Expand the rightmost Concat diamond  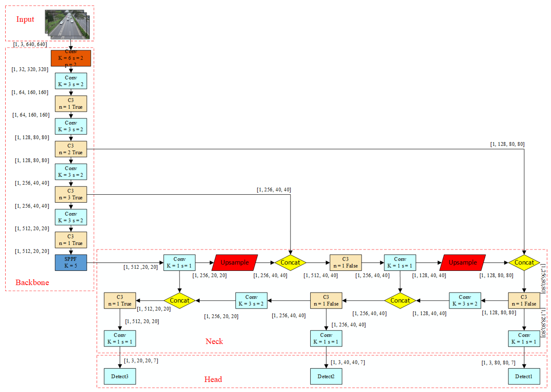(524, 263)
